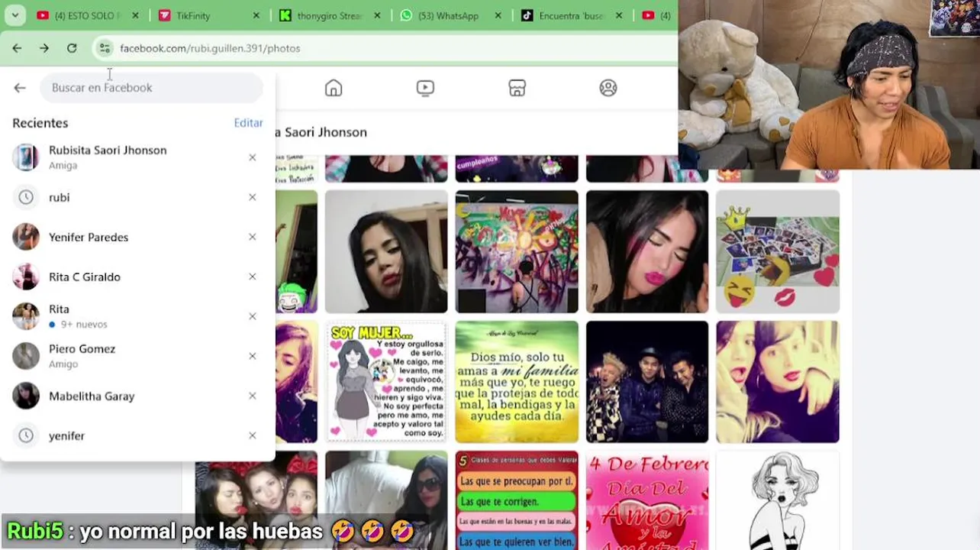Screen dimensions: 980x550
Task: Reload the Facebook page
Action: coord(72,48)
